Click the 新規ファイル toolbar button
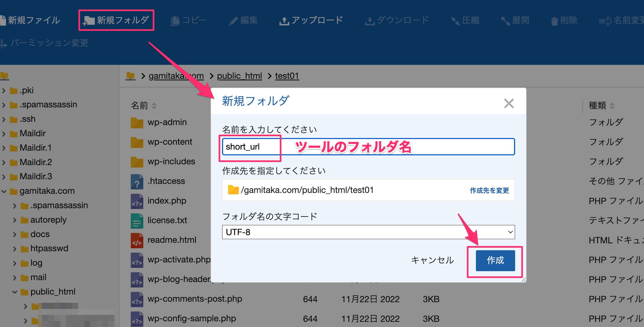Screen dimensions: 644x327 pyautogui.click(x=31, y=20)
